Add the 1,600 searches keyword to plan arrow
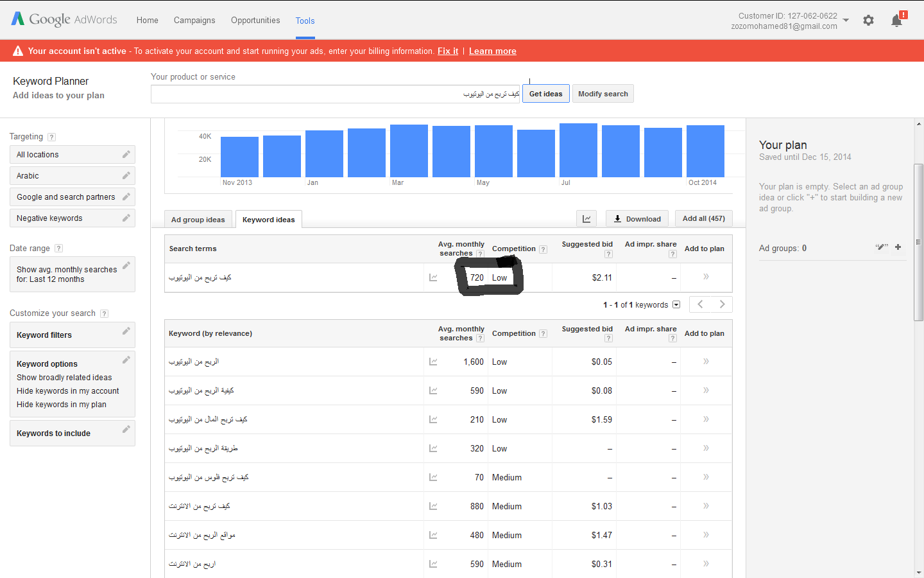Image resolution: width=924 pixels, height=578 pixels. [x=706, y=362]
